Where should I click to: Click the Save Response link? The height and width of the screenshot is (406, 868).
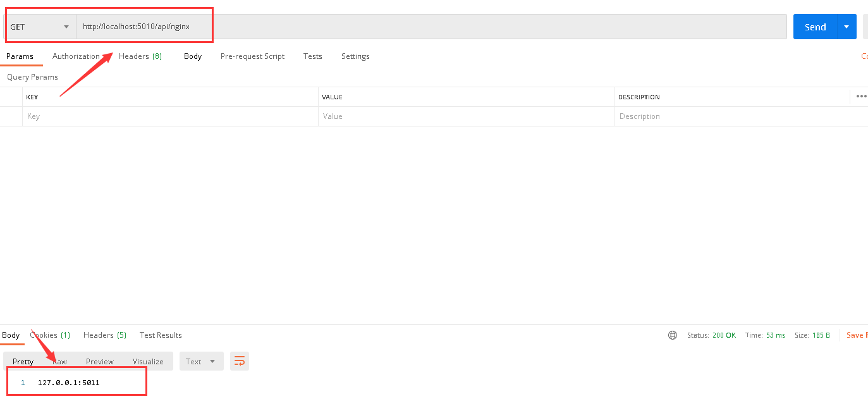click(x=856, y=335)
